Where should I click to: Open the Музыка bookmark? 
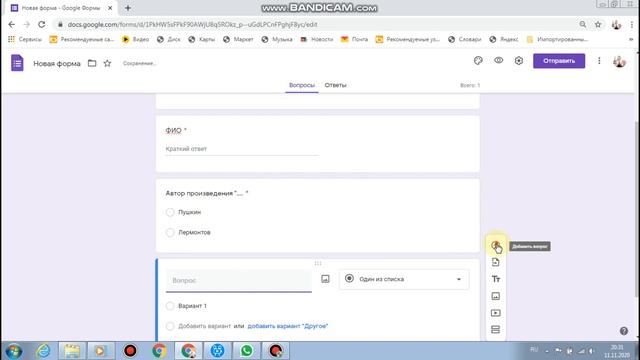(x=277, y=39)
